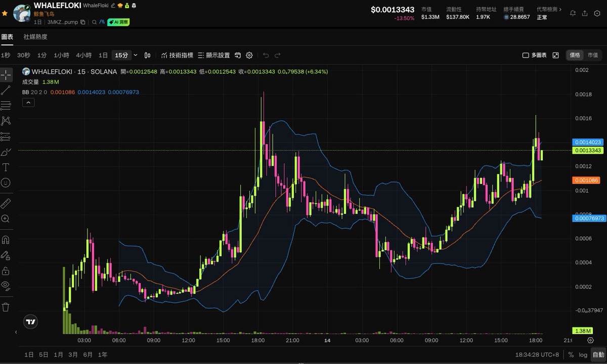Screen dimensions: 607x364
Task: Click the BB 20 2 0 indicator legend
Action: pyautogui.click(x=34, y=92)
